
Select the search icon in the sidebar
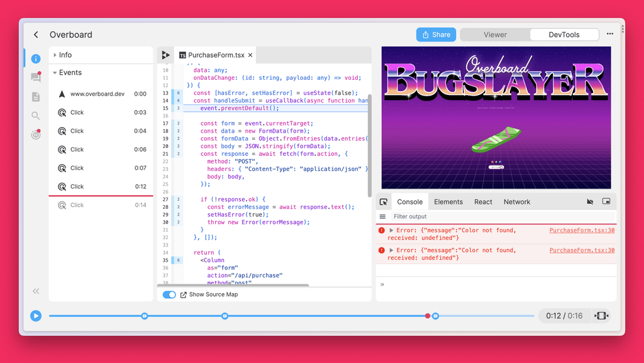36,116
